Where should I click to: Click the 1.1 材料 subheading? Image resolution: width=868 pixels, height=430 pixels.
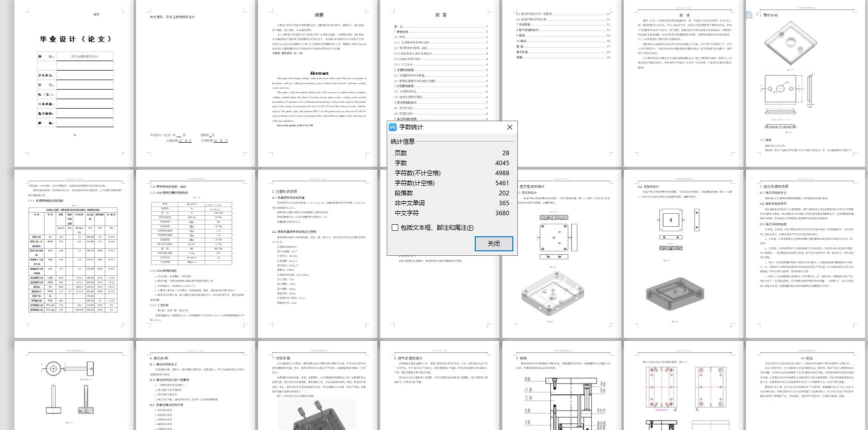click(x=766, y=140)
